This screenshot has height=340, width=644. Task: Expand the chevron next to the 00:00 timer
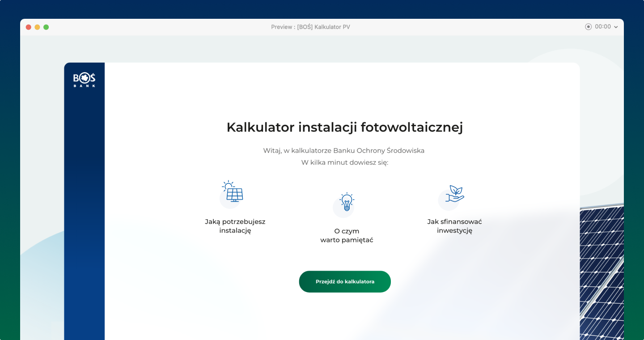pyautogui.click(x=616, y=27)
